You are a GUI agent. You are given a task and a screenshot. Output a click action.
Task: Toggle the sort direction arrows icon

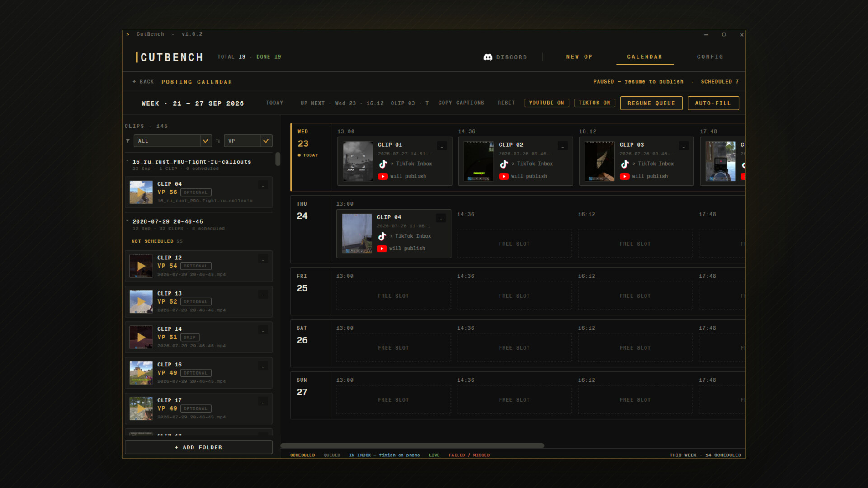[218, 141]
